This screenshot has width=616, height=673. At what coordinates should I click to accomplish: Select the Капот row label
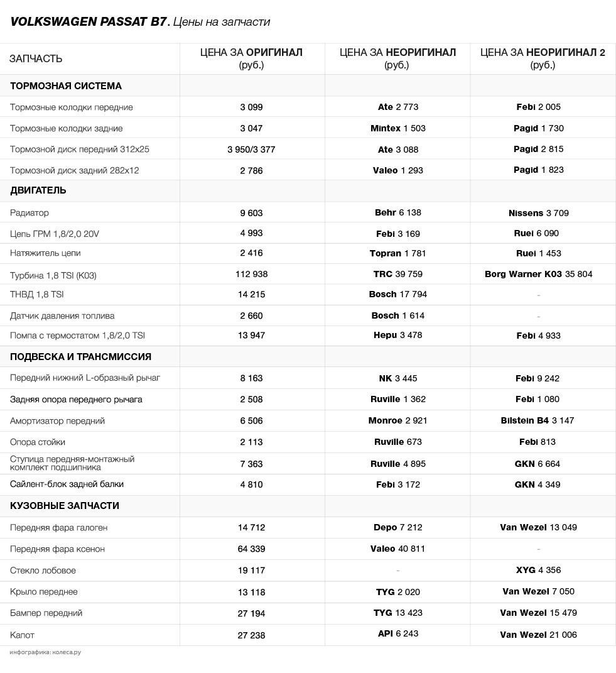(22, 635)
